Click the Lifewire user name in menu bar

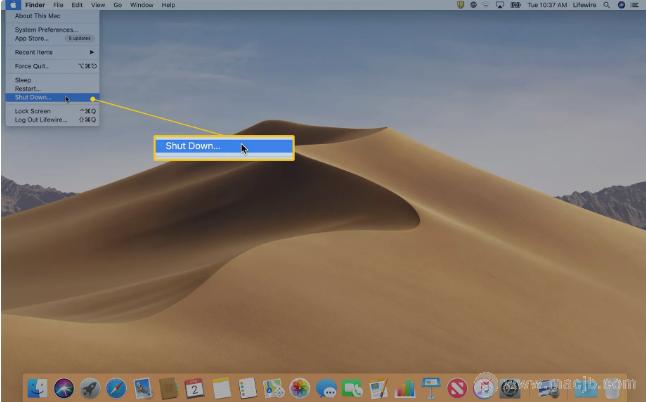(584, 5)
